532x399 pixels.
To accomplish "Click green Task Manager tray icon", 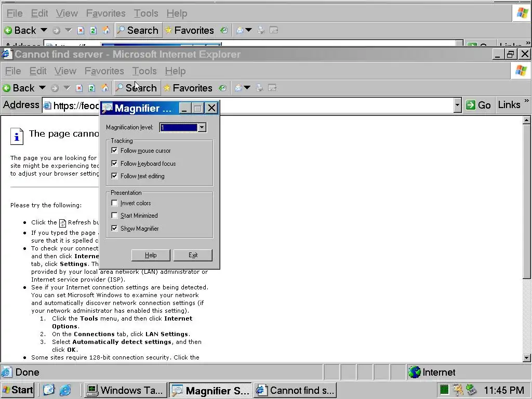I will [444, 390].
